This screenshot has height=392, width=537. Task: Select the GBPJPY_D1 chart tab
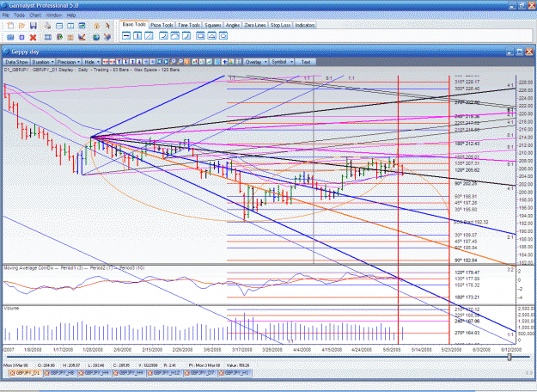[x=27, y=373]
